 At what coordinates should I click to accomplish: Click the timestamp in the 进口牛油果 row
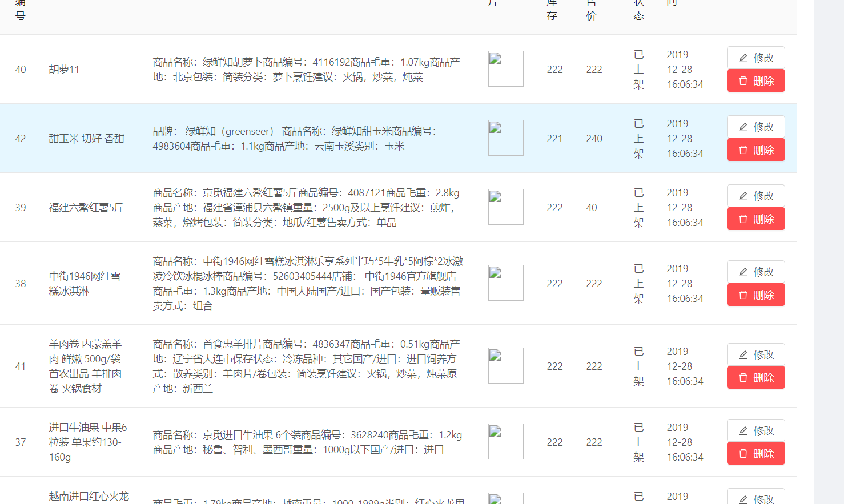tap(685, 442)
